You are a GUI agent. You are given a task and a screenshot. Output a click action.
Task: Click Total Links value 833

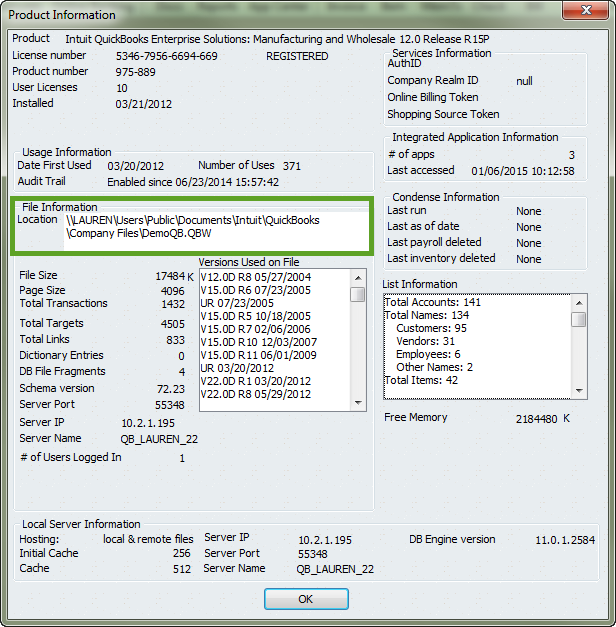pyautogui.click(x=176, y=340)
